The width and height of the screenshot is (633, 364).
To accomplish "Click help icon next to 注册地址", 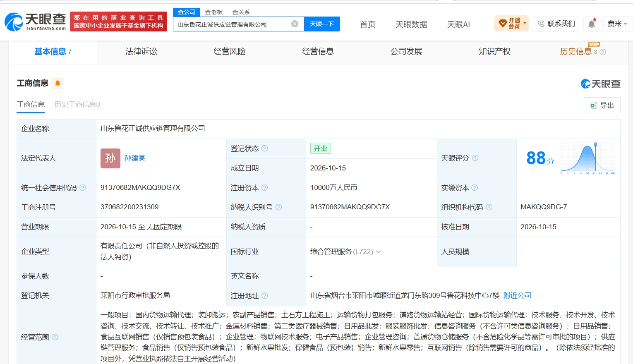I will click(265, 296).
